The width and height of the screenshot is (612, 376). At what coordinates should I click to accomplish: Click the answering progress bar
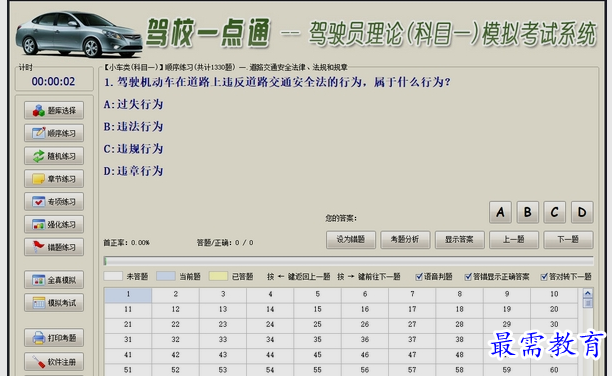click(x=349, y=261)
